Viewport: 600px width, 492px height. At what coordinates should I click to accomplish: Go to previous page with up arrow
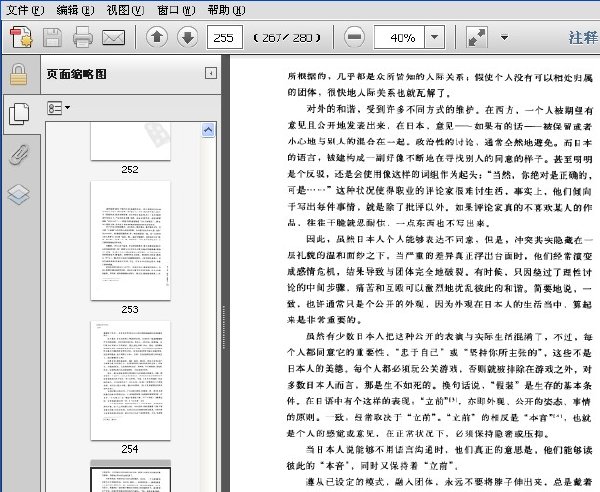click(157, 37)
